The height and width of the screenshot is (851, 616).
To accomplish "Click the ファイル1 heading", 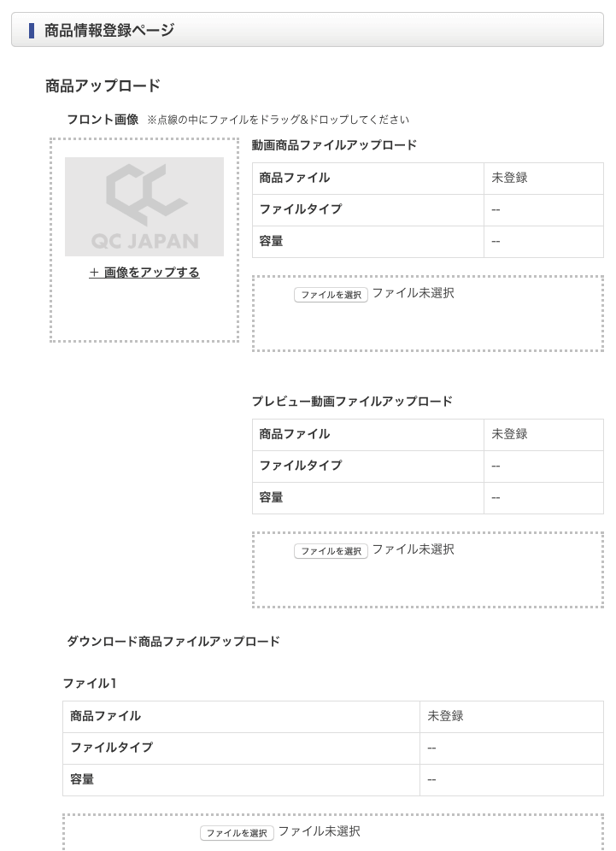I will 89,684.
